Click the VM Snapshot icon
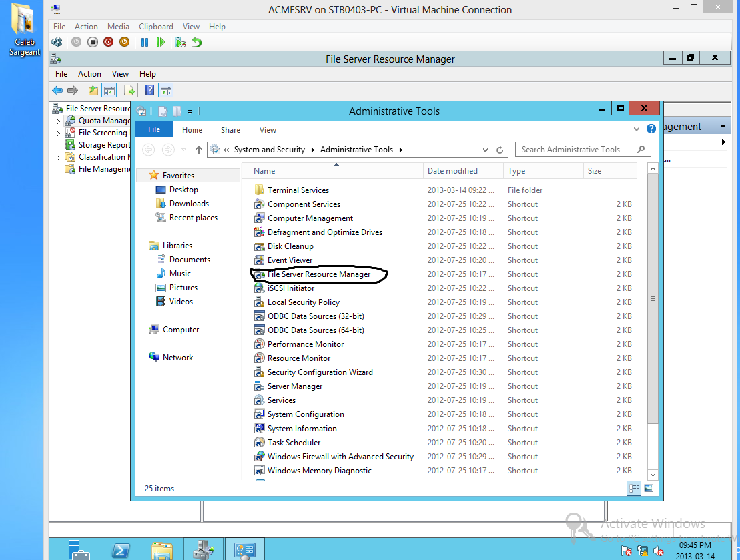Image resolution: width=740 pixels, height=560 pixels. tap(181, 42)
